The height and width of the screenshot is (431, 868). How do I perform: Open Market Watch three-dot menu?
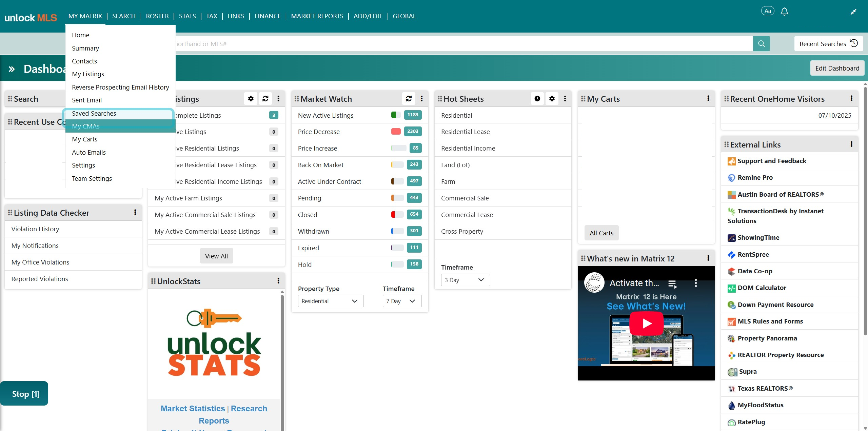pos(421,99)
